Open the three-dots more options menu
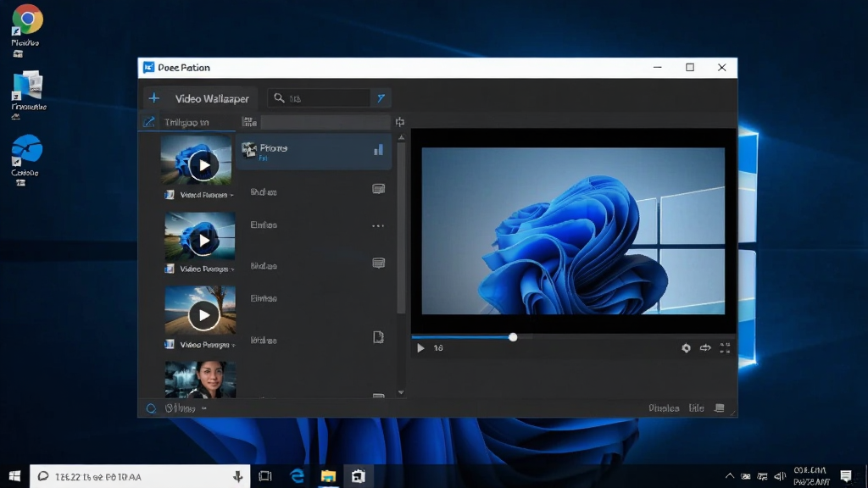This screenshot has width=868, height=488. [x=378, y=225]
